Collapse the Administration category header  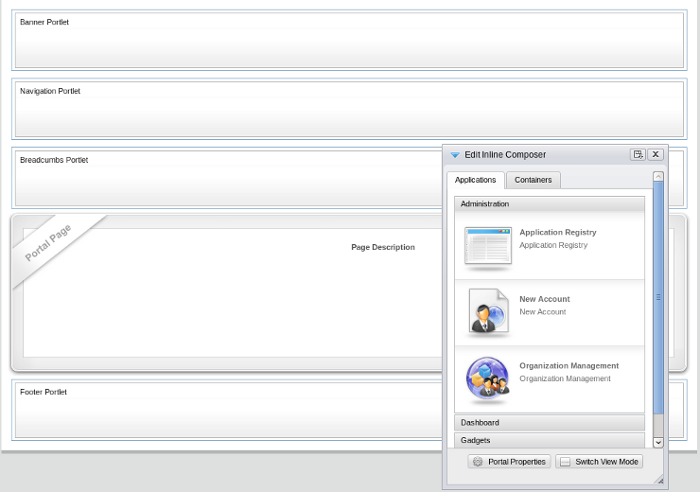point(549,204)
